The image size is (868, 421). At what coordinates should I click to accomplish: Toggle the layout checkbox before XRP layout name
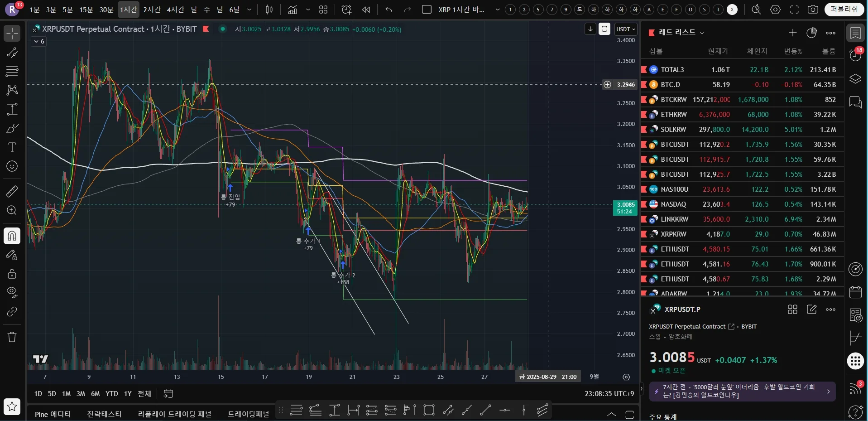click(x=427, y=10)
